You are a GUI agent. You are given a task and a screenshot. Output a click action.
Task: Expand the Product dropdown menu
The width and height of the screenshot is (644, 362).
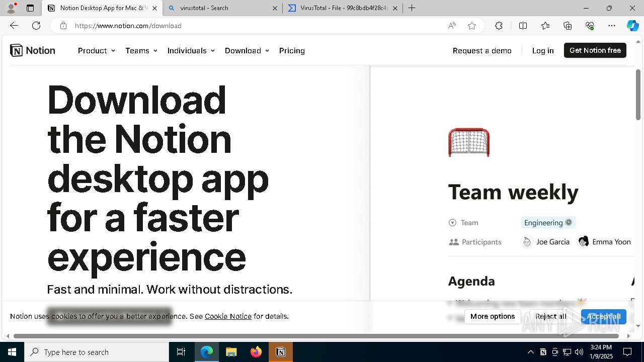tap(97, 50)
